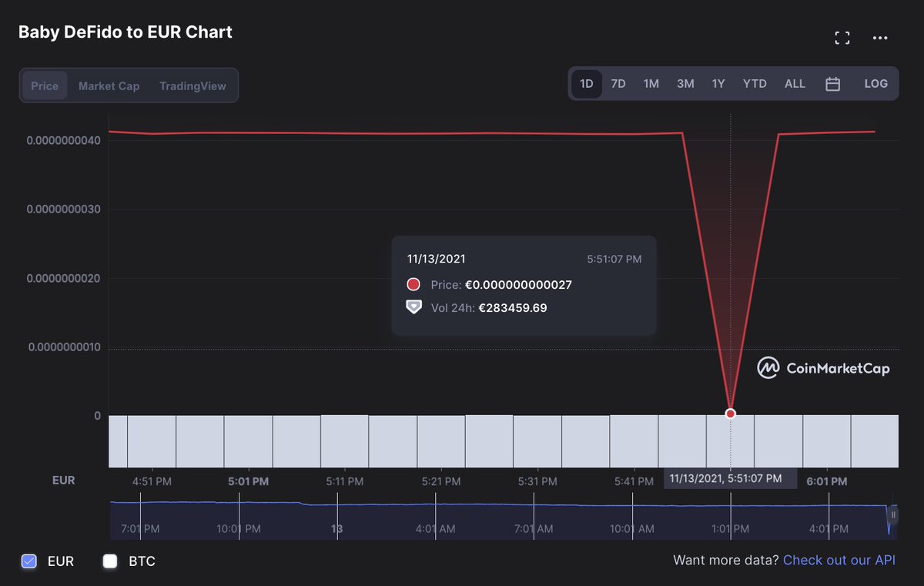Open fullscreen chart view icon
The width and height of the screenshot is (924, 586).
pos(842,38)
